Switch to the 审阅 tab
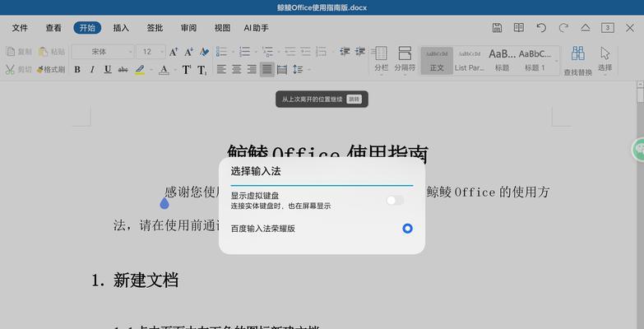 (188, 28)
